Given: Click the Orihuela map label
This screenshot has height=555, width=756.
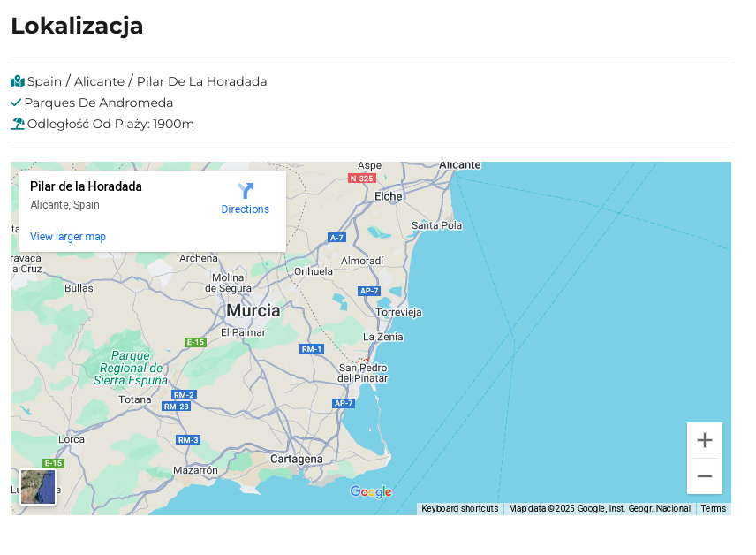Looking at the screenshot, I should click(314, 271).
